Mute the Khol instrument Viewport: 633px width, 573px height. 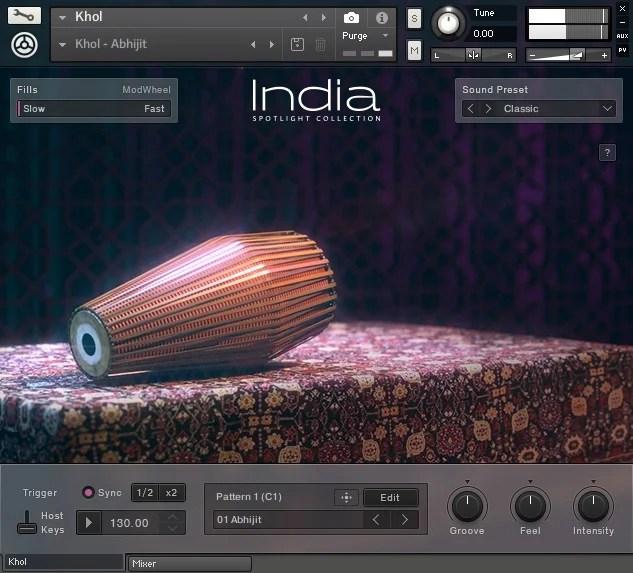click(414, 50)
